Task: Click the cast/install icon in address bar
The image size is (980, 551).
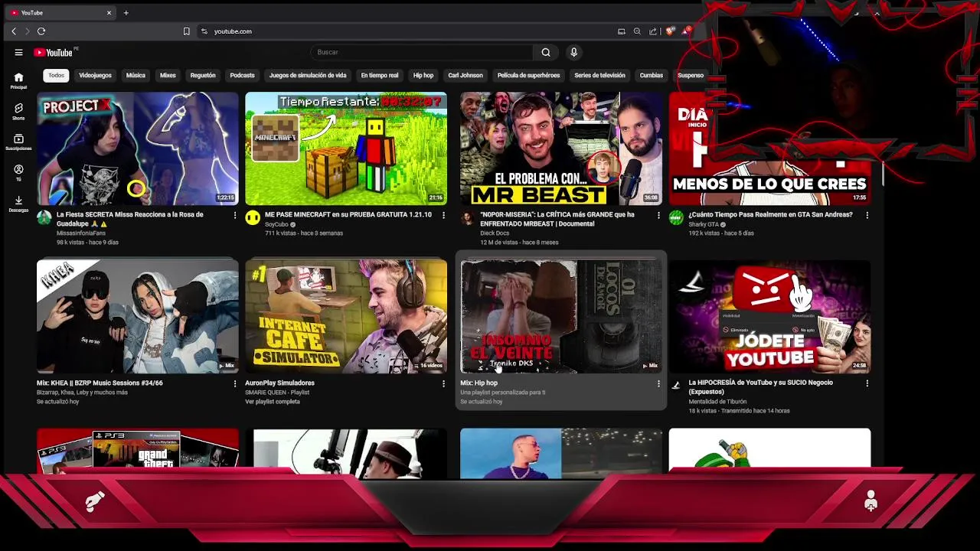Action: (622, 31)
